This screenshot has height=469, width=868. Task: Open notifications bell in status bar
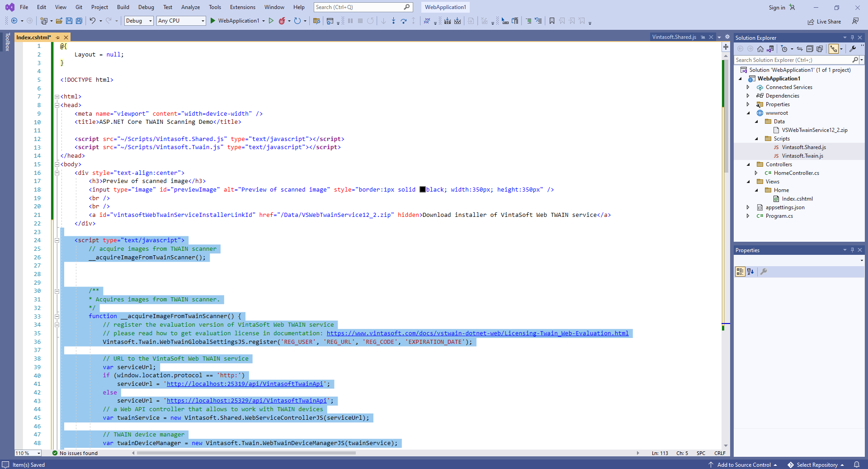coord(856,464)
